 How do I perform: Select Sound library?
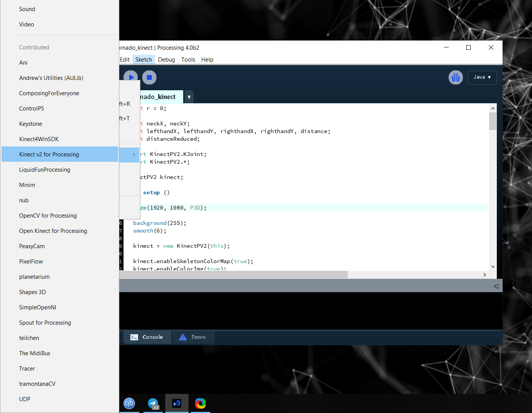[x=60, y=9]
